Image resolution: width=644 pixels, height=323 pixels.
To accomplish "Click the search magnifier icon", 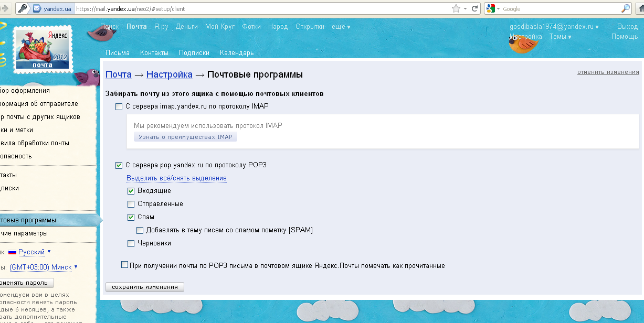I will click(x=626, y=8).
